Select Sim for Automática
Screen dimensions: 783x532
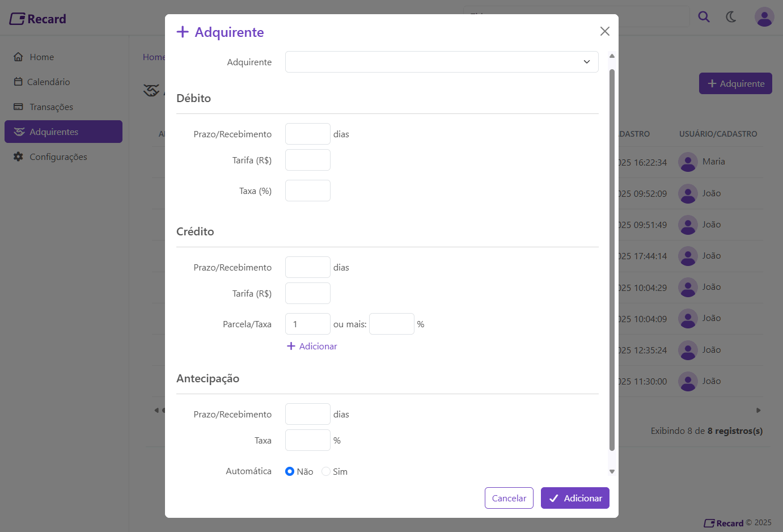pyautogui.click(x=326, y=471)
